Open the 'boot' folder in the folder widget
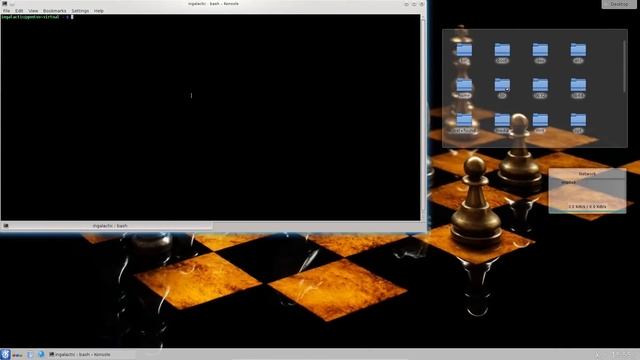This screenshot has height=360, width=640. coord(502,53)
